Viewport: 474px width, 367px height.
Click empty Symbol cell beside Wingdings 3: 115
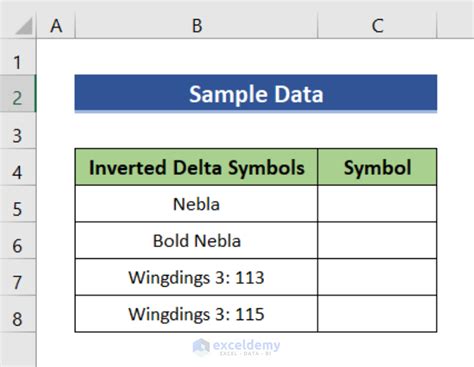click(x=377, y=314)
